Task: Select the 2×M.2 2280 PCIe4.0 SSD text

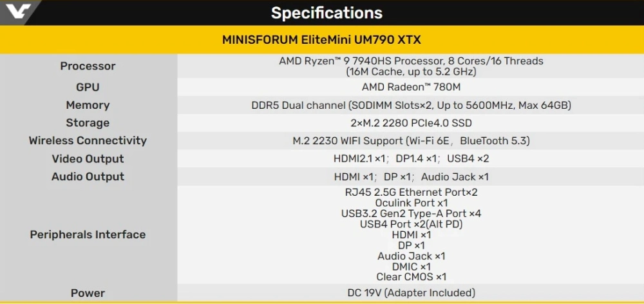Action: pos(411,123)
